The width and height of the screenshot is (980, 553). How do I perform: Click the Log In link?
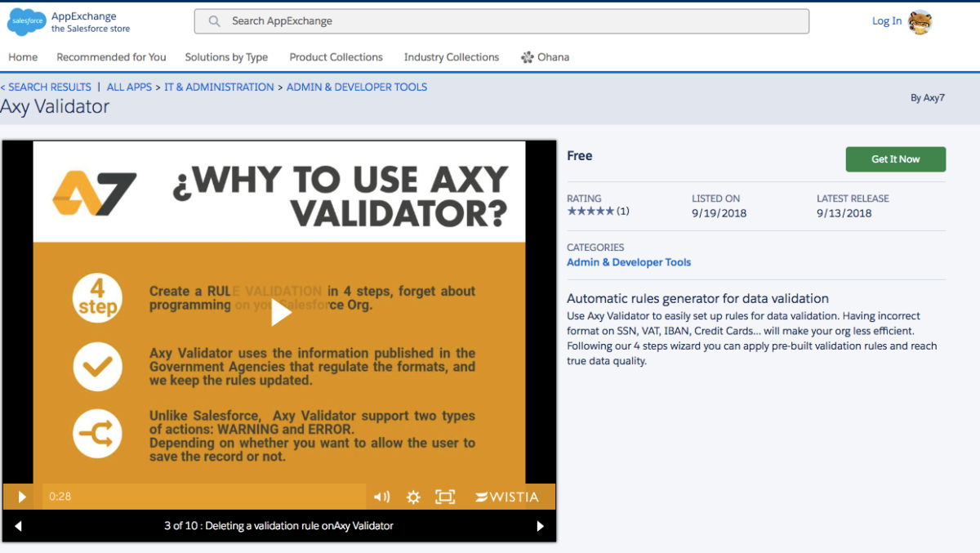(x=887, y=21)
